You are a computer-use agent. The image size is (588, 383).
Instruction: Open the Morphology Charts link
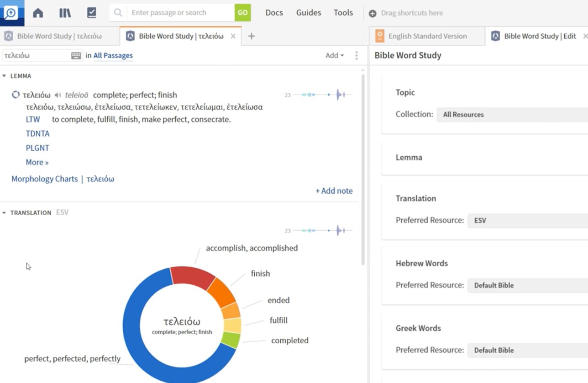pos(44,179)
